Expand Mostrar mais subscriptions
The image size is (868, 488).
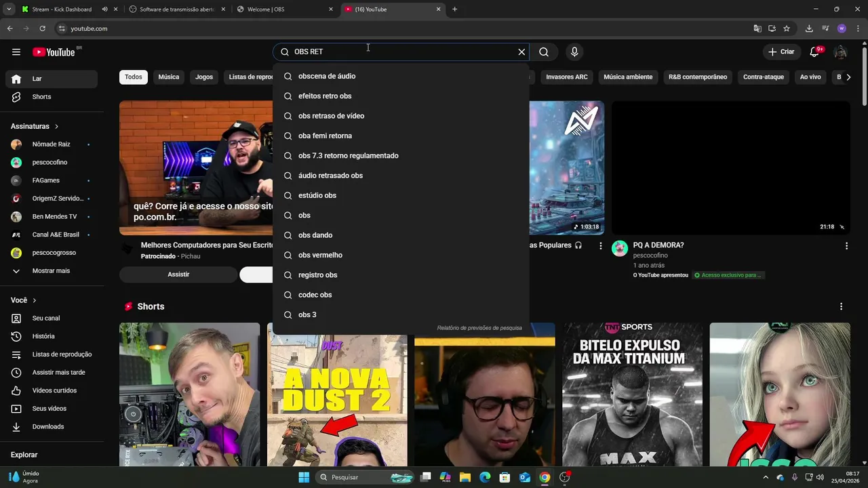click(x=52, y=271)
